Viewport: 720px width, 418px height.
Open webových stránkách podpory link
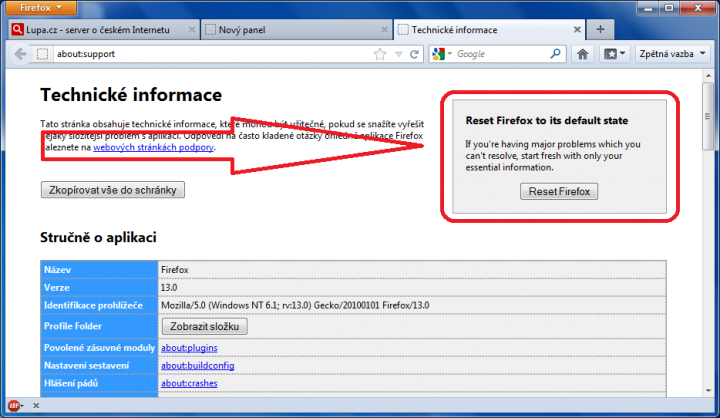(153, 147)
